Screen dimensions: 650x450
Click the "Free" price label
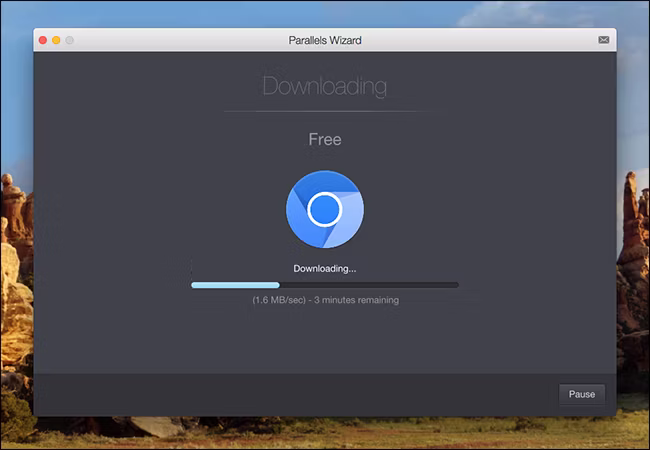coord(325,140)
